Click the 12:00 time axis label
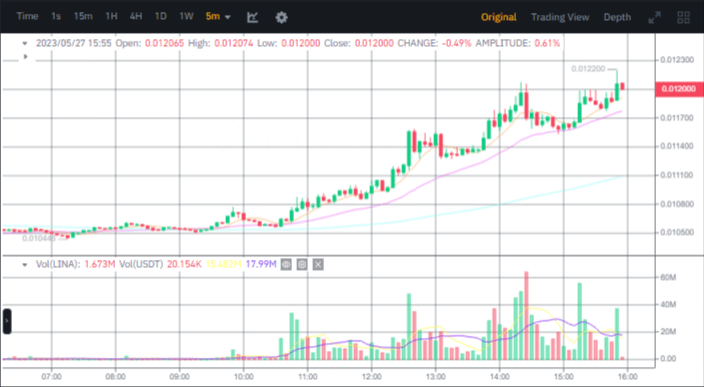704x387 pixels. coord(372,377)
